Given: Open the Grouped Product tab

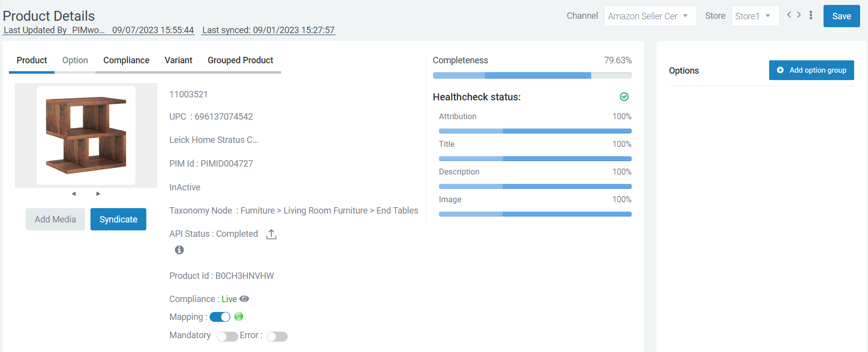Looking at the screenshot, I should [x=240, y=60].
